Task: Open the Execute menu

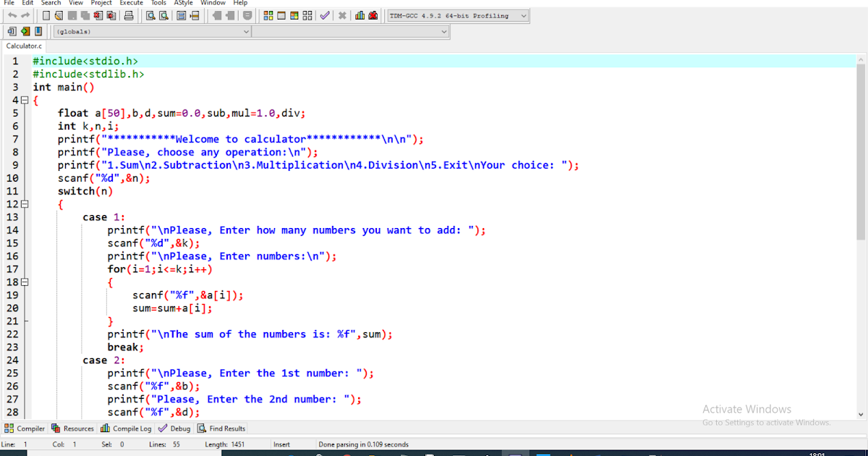Action: (131, 3)
